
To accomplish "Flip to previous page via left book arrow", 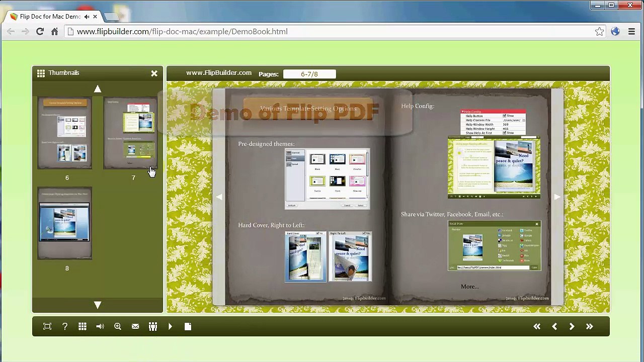I will click(x=219, y=197).
